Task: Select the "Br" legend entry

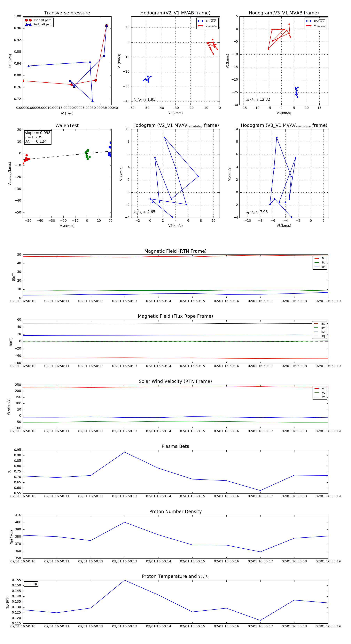Action: coord(320,259)
